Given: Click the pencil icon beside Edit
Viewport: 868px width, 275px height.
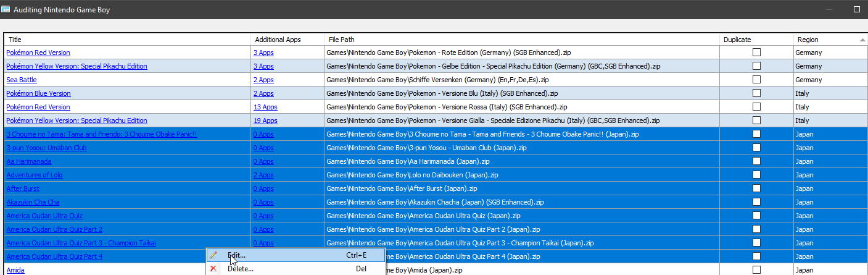Looking at the screenshot, I should 213,255.
